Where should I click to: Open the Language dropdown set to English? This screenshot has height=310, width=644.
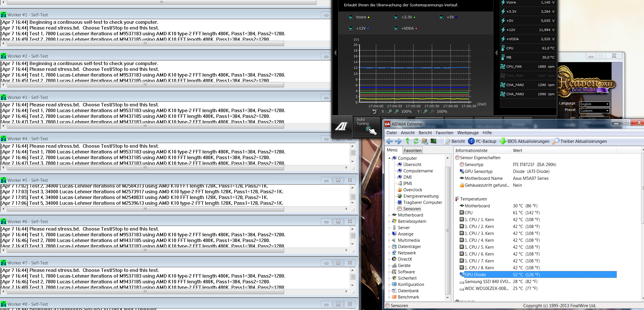tap(594, 104)
